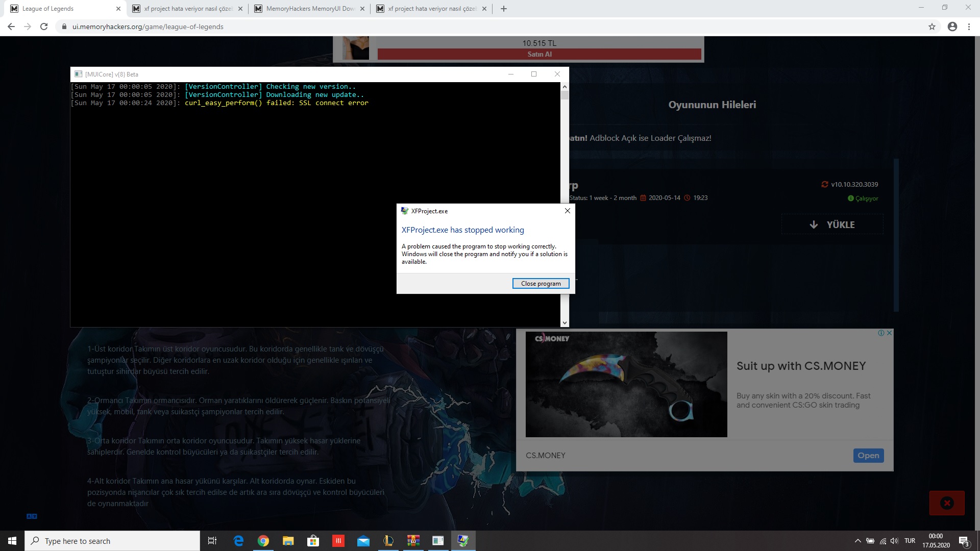
Task: Click the 2020-05-14 date text
Action: 664,198
